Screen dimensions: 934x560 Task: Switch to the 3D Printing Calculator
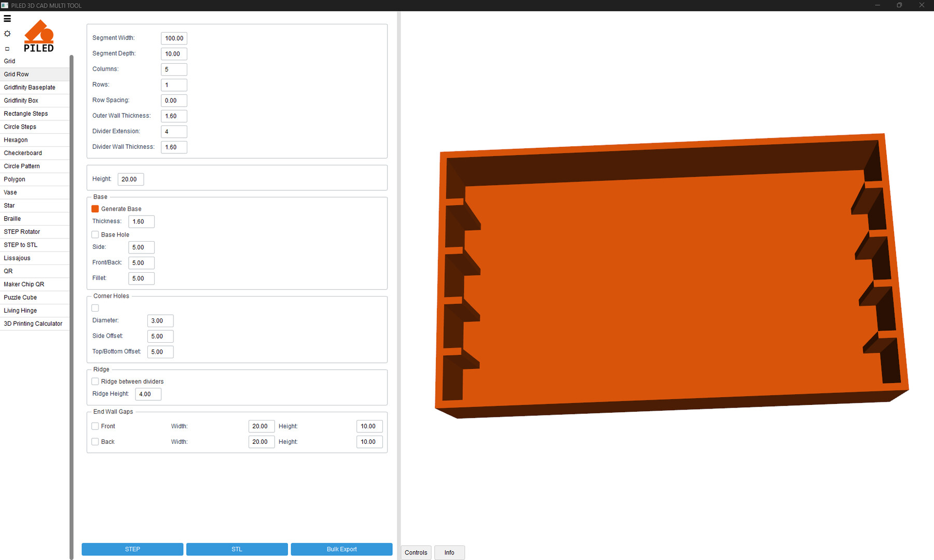pyautogui.click(x=33, y=324)
